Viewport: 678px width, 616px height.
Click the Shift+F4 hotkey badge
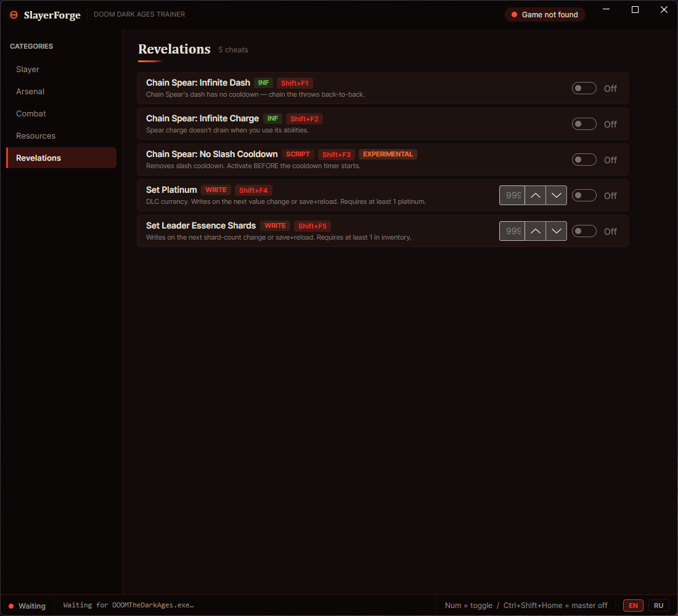253,190
